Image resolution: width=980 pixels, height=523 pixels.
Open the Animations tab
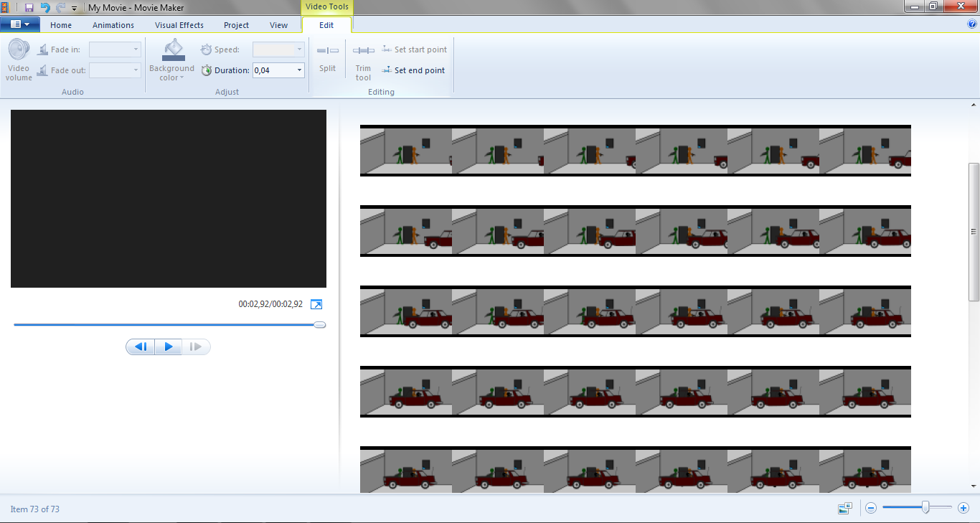(x=113, y=25)
